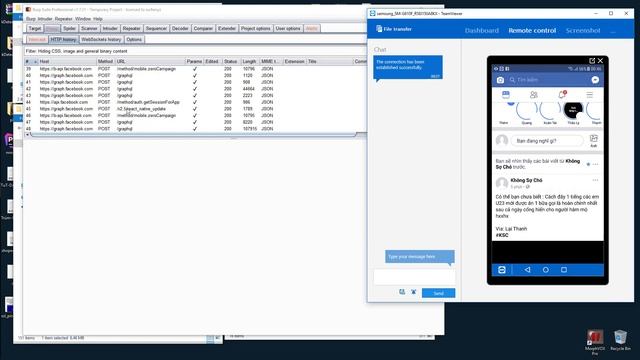Sort by Length column header
The height and width of the screenshot is (360, 640).
(250, 61)
